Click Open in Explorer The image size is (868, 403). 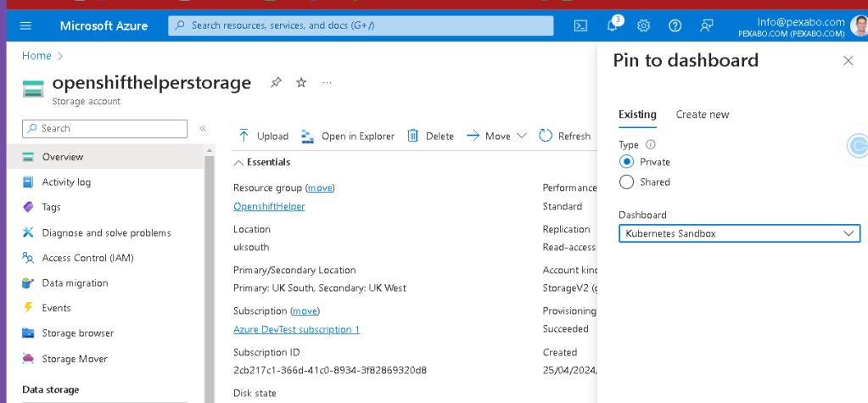click(348, 136)
